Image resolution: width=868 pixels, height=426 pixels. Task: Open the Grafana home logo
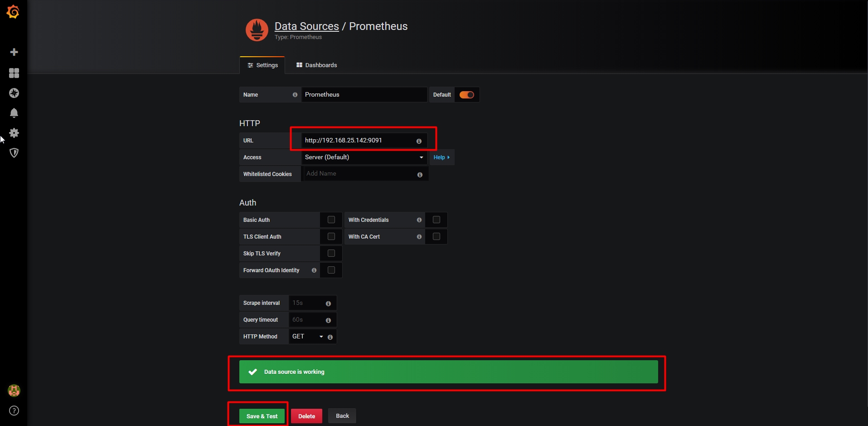(x=13, y=12)
